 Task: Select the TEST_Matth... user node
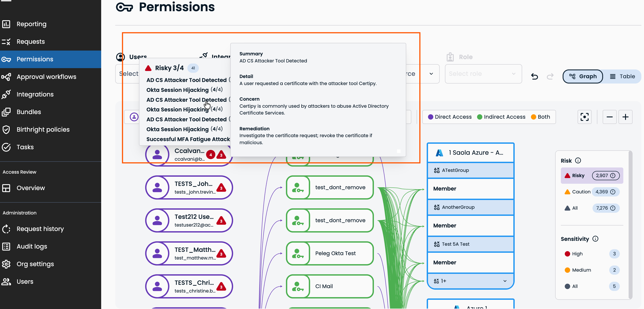189,254
